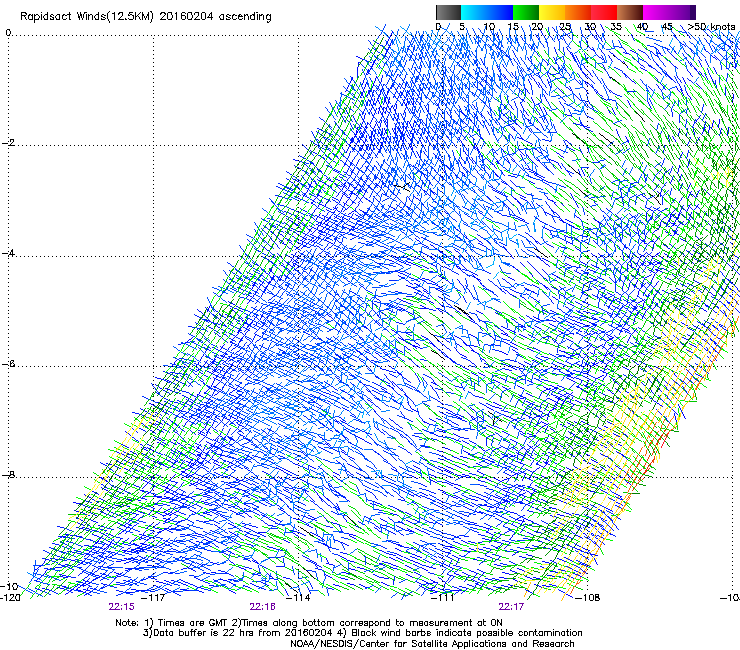
Task: Click the '22:17' time label
Action: (x=511, y=607)
